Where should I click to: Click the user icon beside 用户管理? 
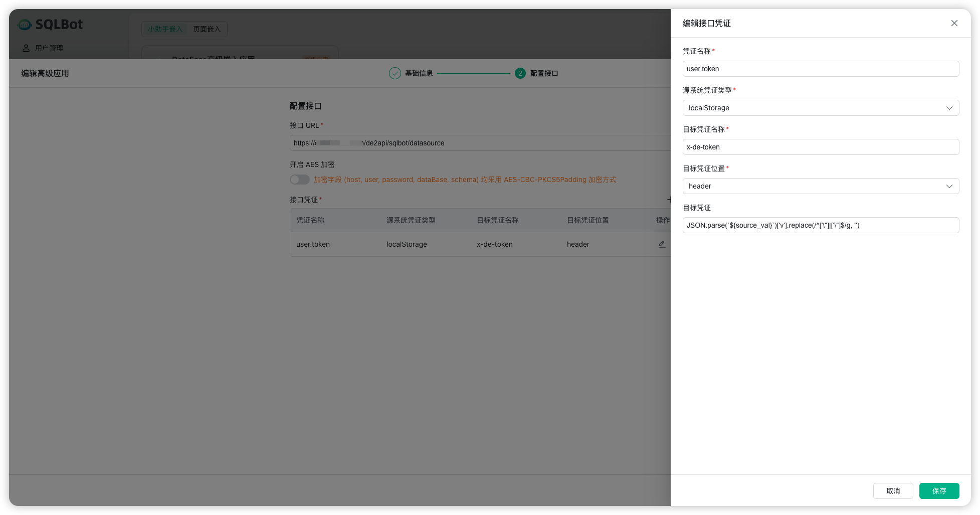[26, 48]
